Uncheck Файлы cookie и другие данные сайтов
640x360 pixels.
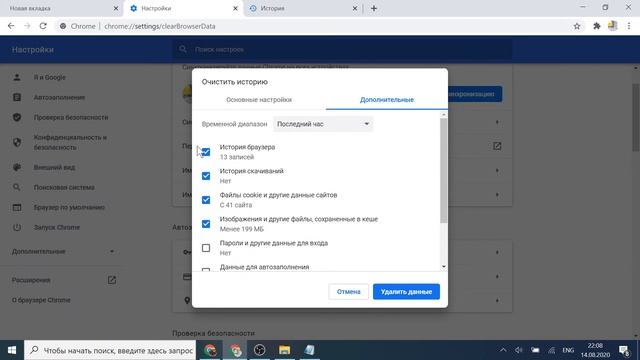coord(206,200)
